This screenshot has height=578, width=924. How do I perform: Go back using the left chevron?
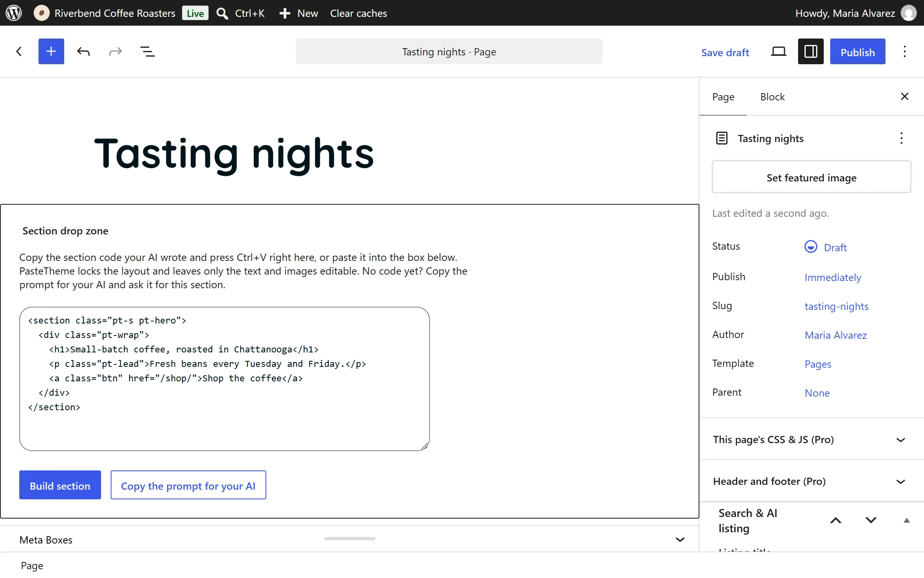pyautogui.click(x=19, y=51)
